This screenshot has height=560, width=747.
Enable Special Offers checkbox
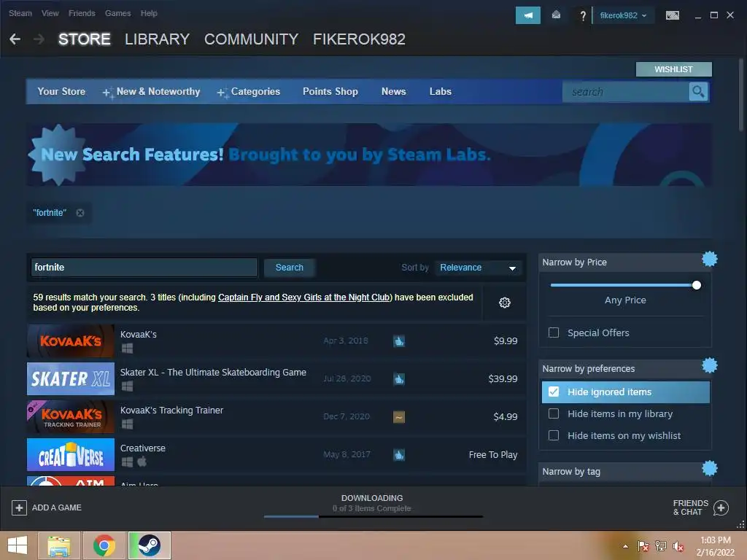tap(554, 332)
